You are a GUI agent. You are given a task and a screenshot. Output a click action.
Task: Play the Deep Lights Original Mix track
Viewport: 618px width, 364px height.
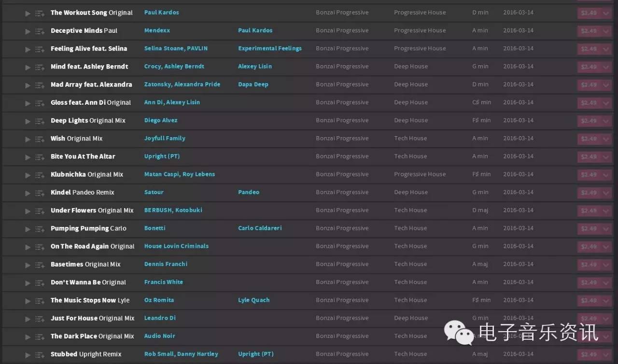28,121
